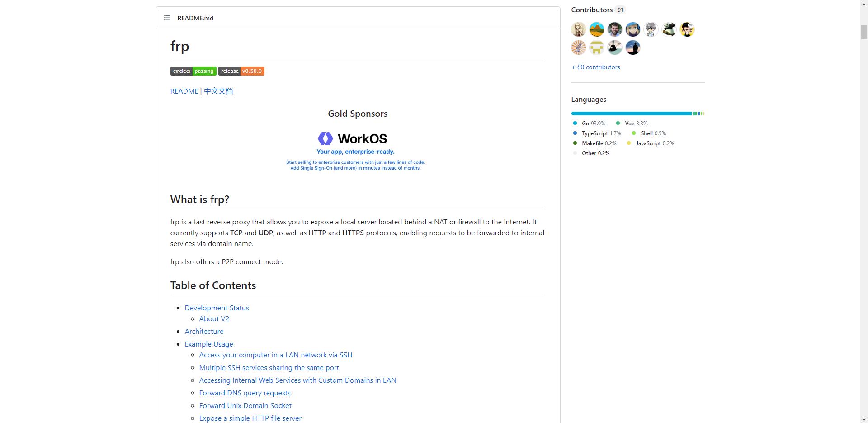The height and width of the screenshot is (423, 868).
Task: Click the languages percentage color bar
Action: [x=638, y=114]
